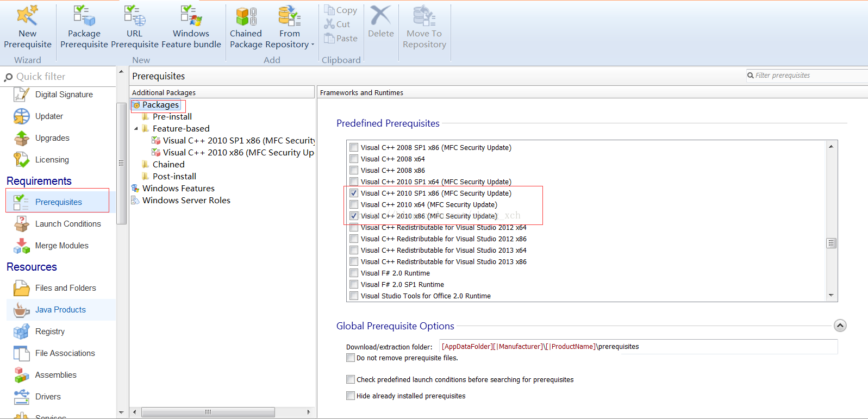This screenshot has height=419, width=868.
Task: Select the Windows Server Roles node
Action: click(x=186, y=201)
